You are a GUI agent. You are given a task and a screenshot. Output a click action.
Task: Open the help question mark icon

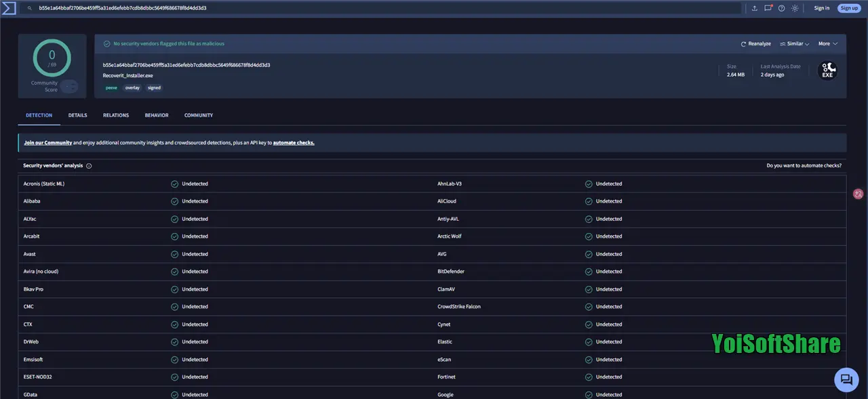coord(781,8)
